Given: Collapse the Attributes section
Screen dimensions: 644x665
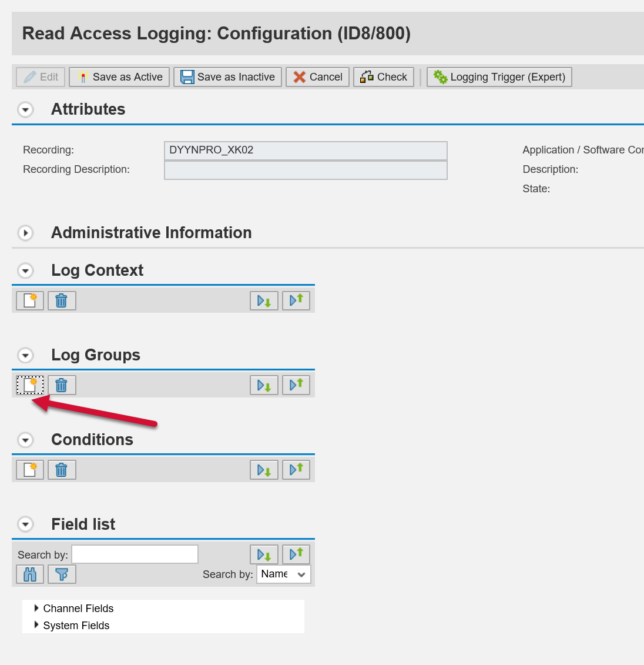Looking at the screenshot, I should click(x=25, y=109).
